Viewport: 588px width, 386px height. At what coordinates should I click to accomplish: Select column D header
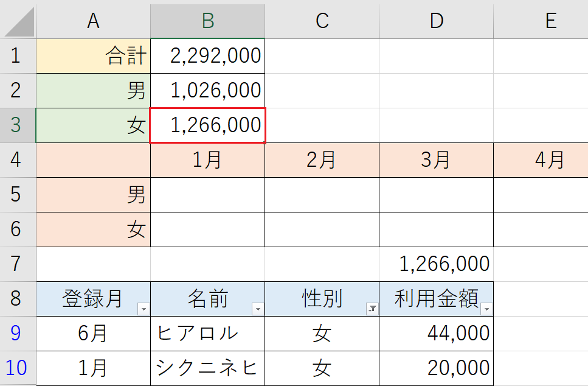click(x=437, y=21)
